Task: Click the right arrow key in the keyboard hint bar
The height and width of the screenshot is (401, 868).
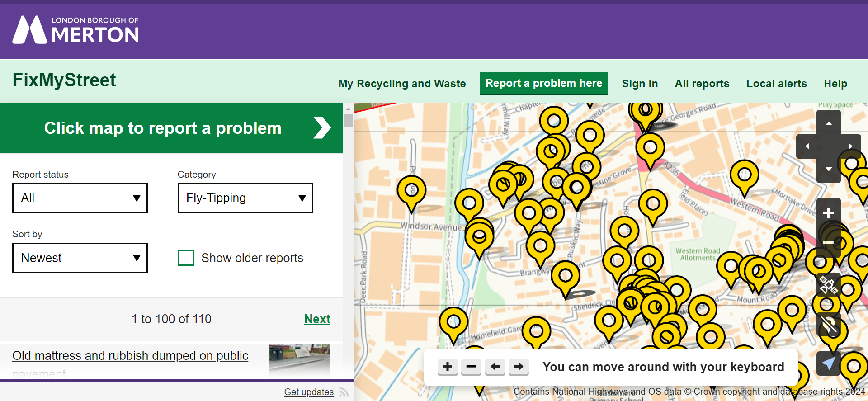Action: [519, 367]
